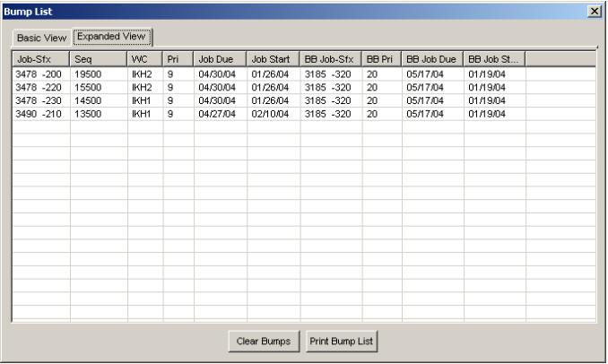608x364 pixels.
Task: Click the BB Job Due column header
Action: [x=432, y=59]
